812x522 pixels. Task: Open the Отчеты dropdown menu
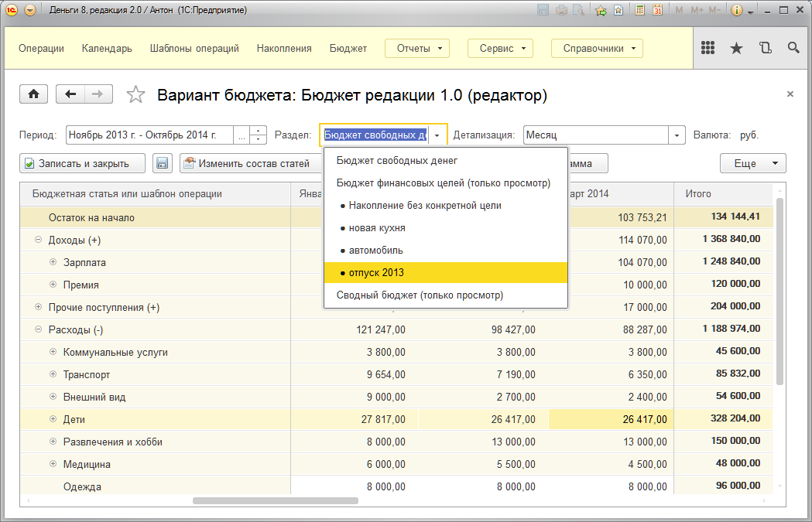coord(417,48)
